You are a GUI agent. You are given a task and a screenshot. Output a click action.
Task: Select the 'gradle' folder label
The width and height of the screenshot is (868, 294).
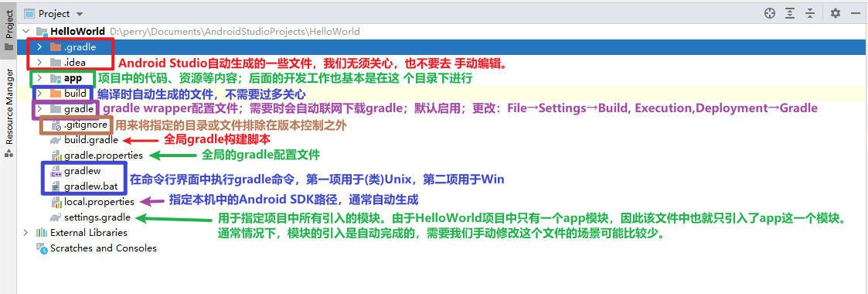[x=79, y=109]
